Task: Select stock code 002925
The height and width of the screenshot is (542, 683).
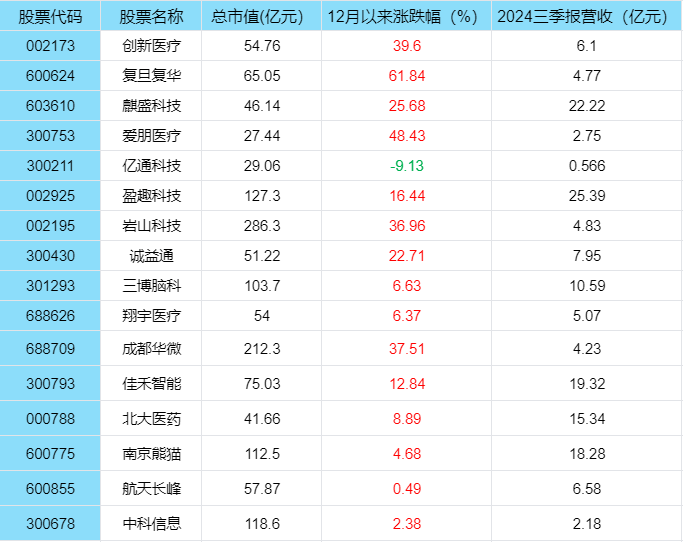Action: coord(50,196)
